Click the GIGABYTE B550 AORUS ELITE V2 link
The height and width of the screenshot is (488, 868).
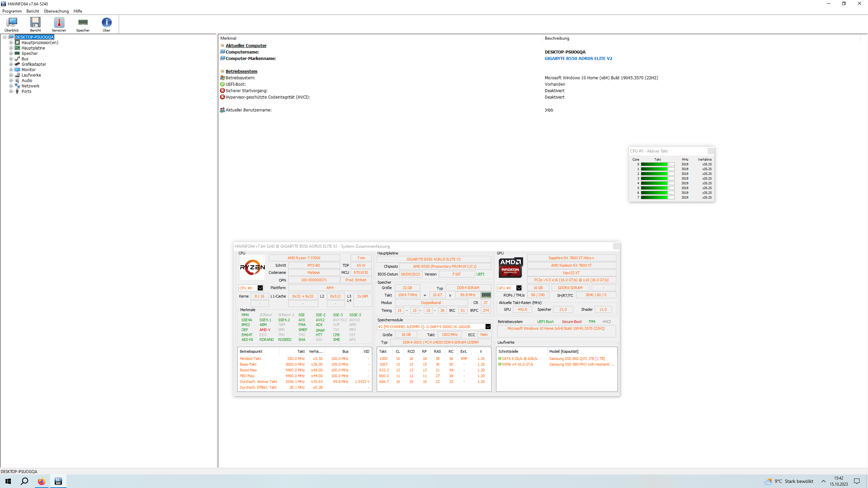[x=578, y=59]
